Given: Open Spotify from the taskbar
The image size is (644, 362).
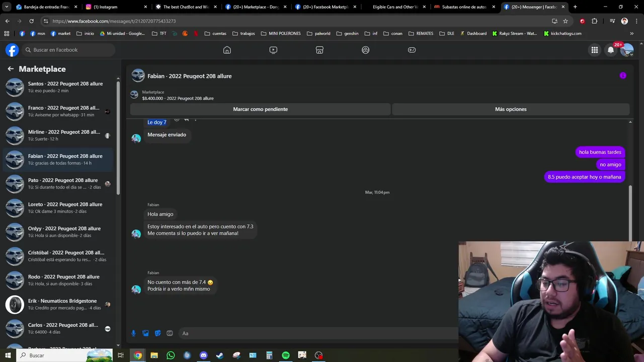Looking at the screenshot, I should [286, 355].
